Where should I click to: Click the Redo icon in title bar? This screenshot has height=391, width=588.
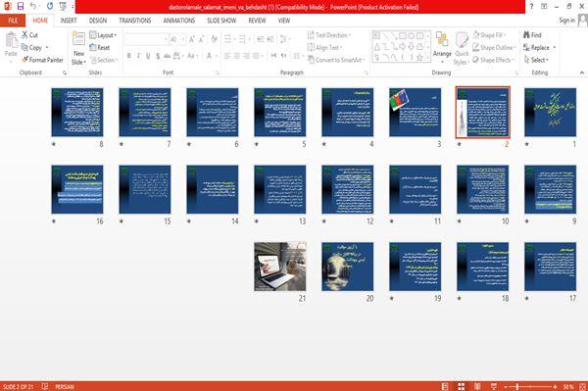(x=50, y=6)
